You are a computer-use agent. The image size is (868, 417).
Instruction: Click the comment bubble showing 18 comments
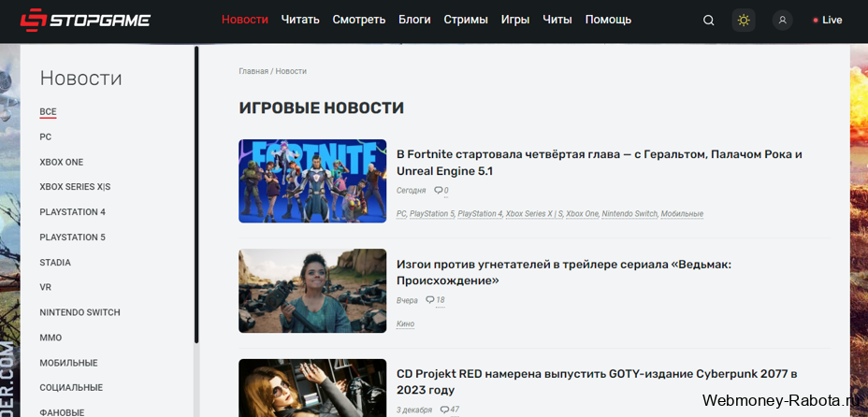tap(435, 300)
